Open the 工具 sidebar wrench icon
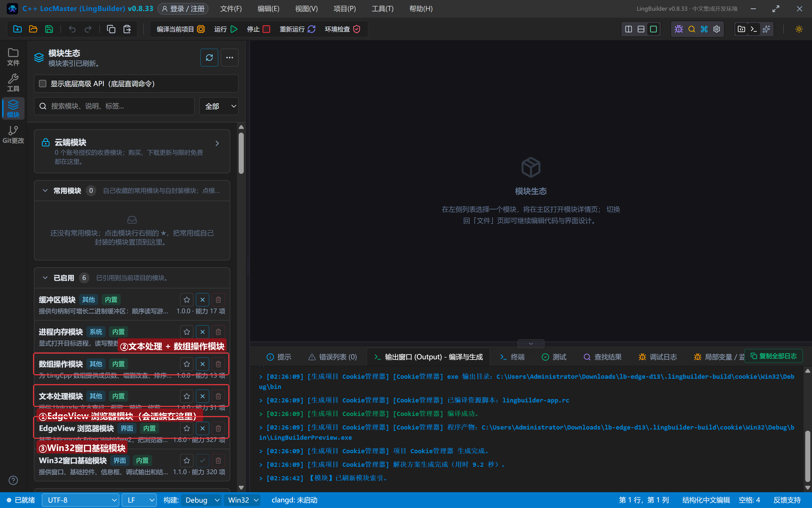 tap(13, 83)
